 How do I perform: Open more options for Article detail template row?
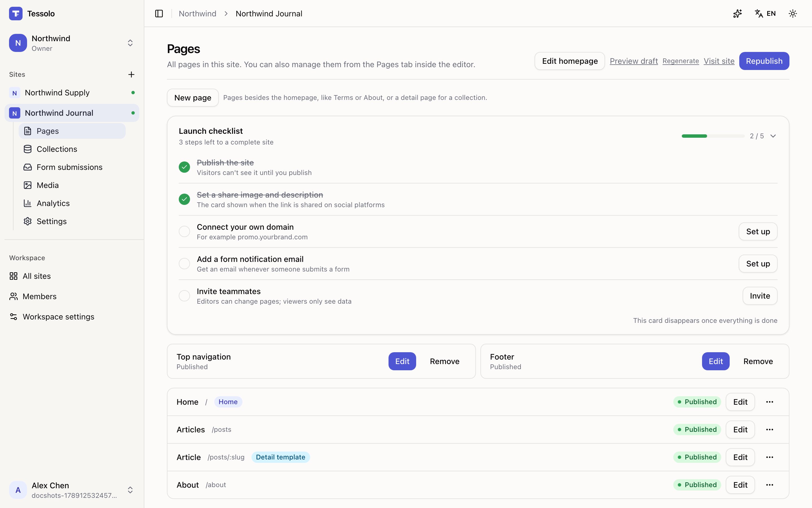770,457
